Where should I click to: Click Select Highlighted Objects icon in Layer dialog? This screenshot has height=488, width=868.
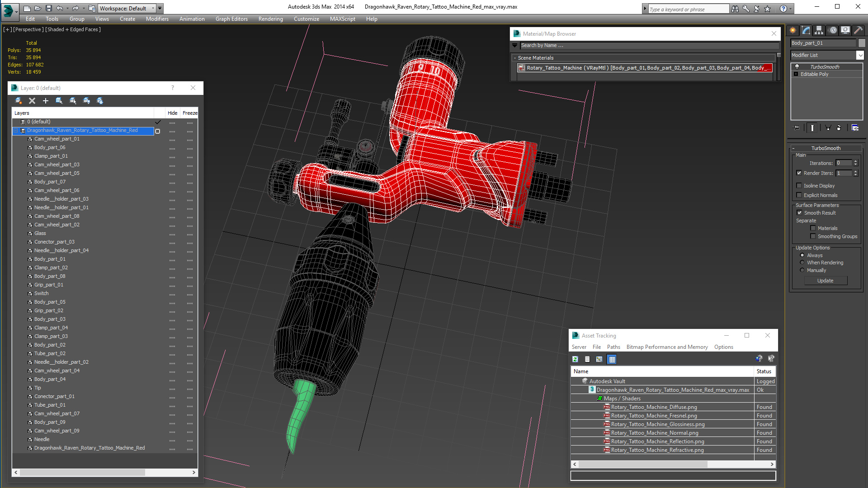(59, 101)
